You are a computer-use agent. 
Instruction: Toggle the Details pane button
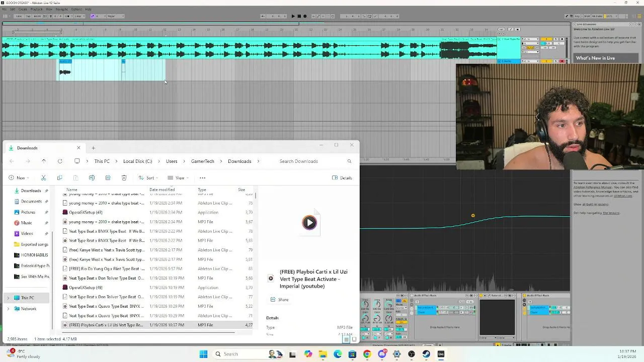tap(342, 178)
